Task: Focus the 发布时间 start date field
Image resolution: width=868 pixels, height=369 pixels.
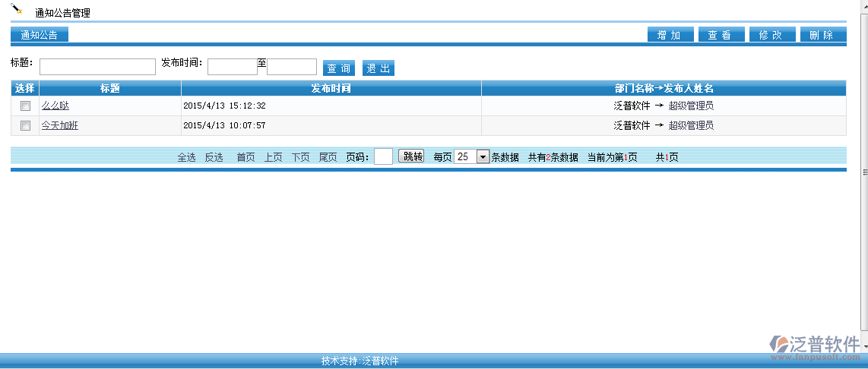Action: pos(233,67)
